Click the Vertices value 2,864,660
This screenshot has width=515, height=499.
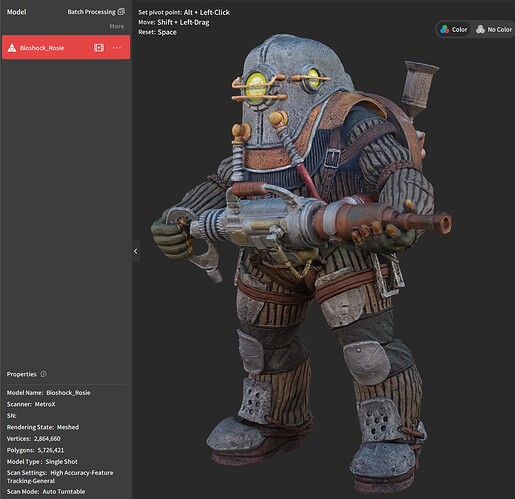pos(47,438)
